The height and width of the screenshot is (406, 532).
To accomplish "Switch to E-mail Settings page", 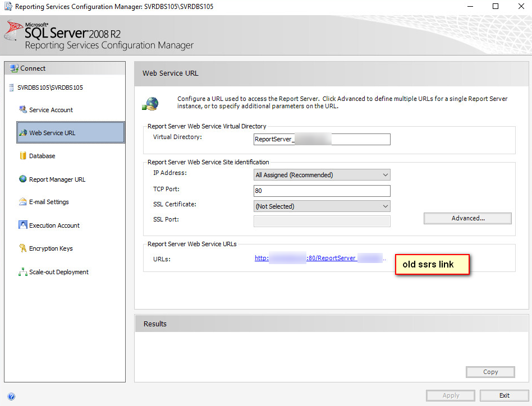I will (x=49, y=202).
